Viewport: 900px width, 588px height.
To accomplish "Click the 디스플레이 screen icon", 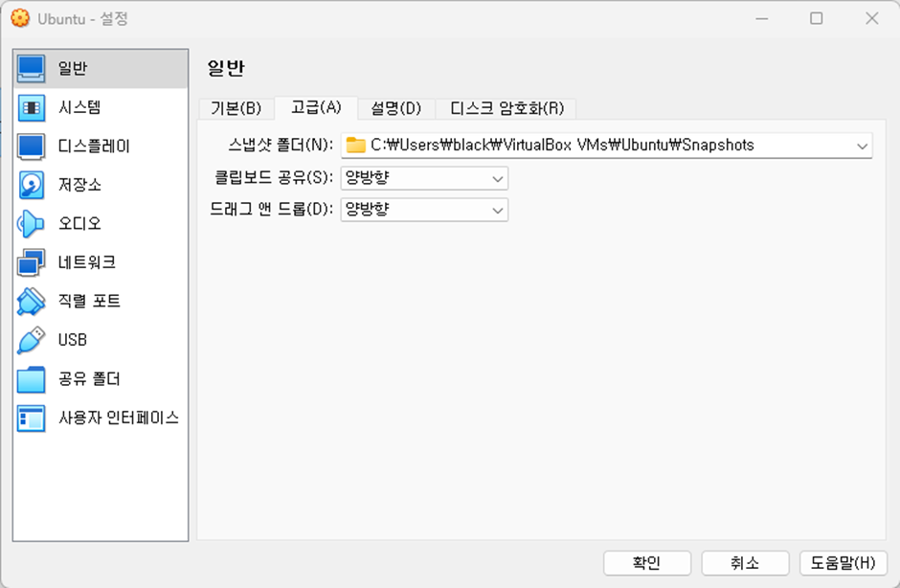I will pyautogui.click(x=31, y=147).
